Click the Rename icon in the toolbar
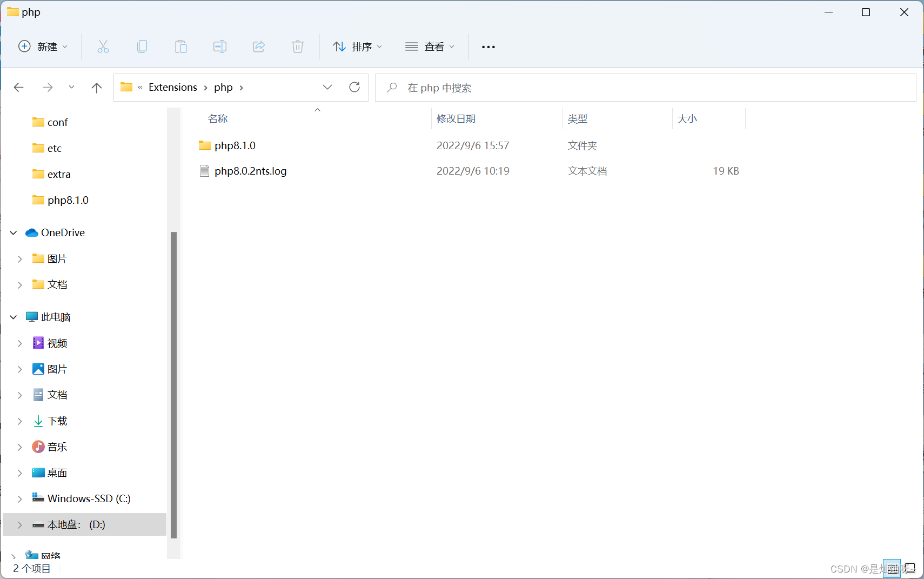This screenshot has width=924, height=579. pyautogui.click(x=220, y=46)
